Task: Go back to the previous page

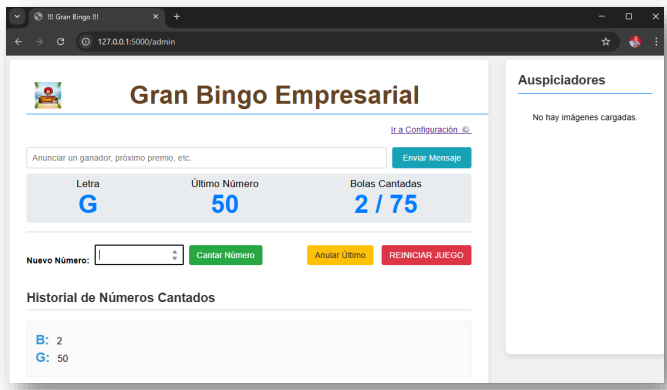Action: pyautogui.click(x=18, y=42)
